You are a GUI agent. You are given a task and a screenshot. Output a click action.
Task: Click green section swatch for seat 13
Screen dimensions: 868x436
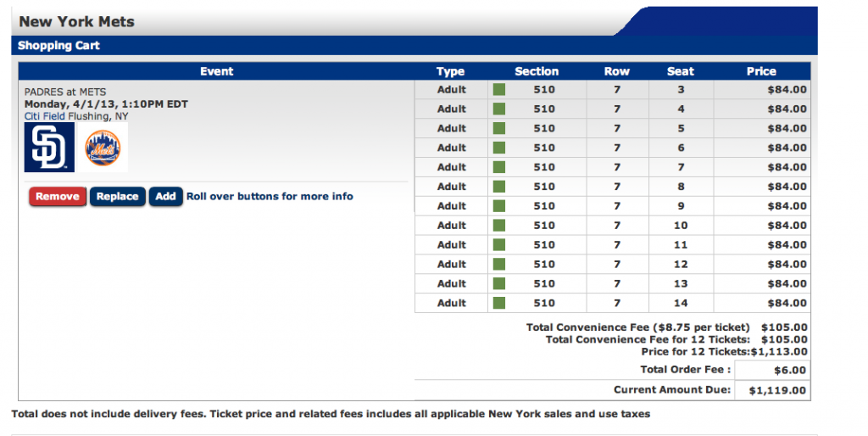[x=499, y=283]
